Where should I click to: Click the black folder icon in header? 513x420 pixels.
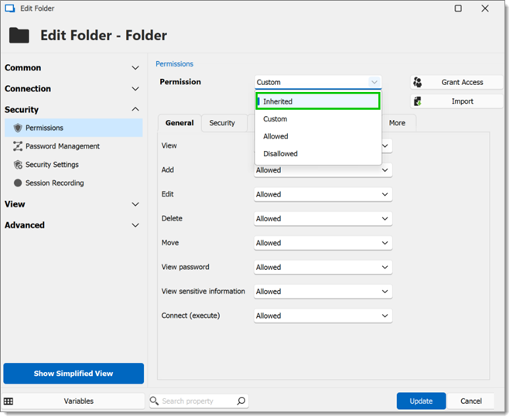coord(19,36)
